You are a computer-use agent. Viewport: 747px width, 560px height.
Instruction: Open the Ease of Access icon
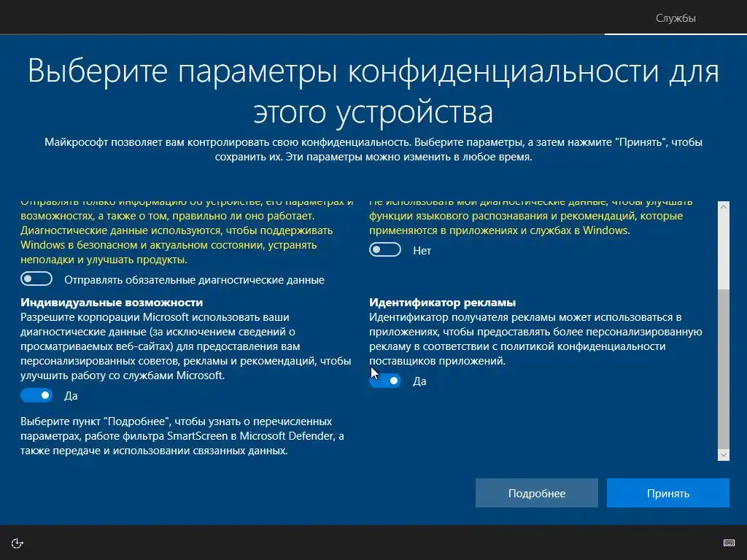click(18, 543)
